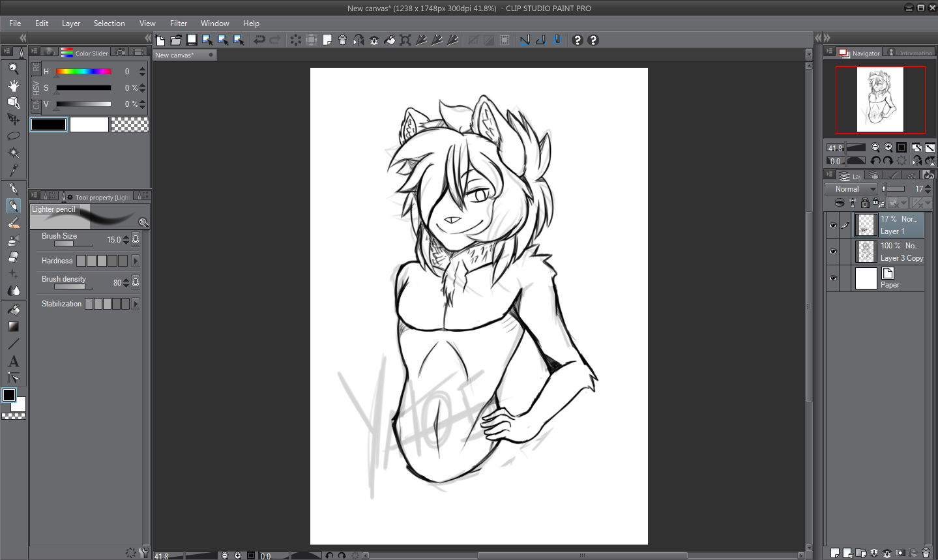
Task: Select the Zoom magnifier tool
Action: (13, 68)
